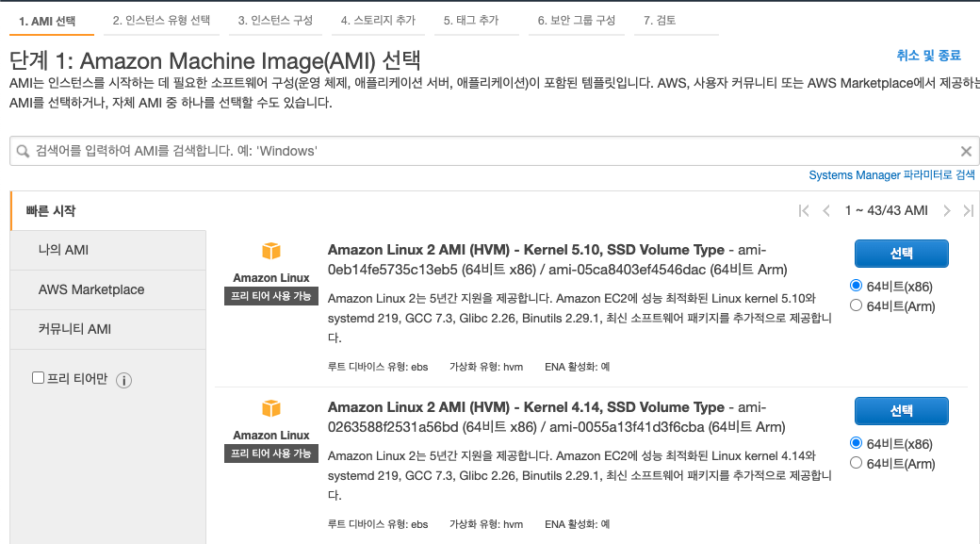Clear the AMI search field with X
This screenshot has width=980, height=544.
click(x=966, y=151)
